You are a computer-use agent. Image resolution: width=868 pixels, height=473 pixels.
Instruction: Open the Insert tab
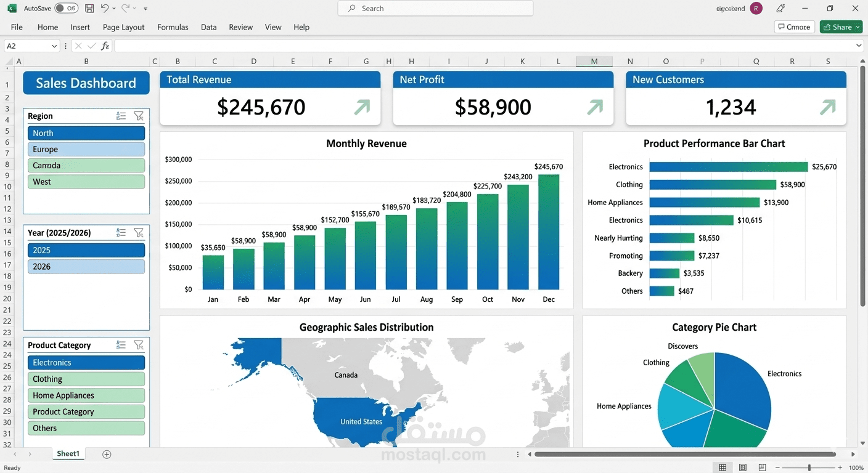tap(80, 27)
